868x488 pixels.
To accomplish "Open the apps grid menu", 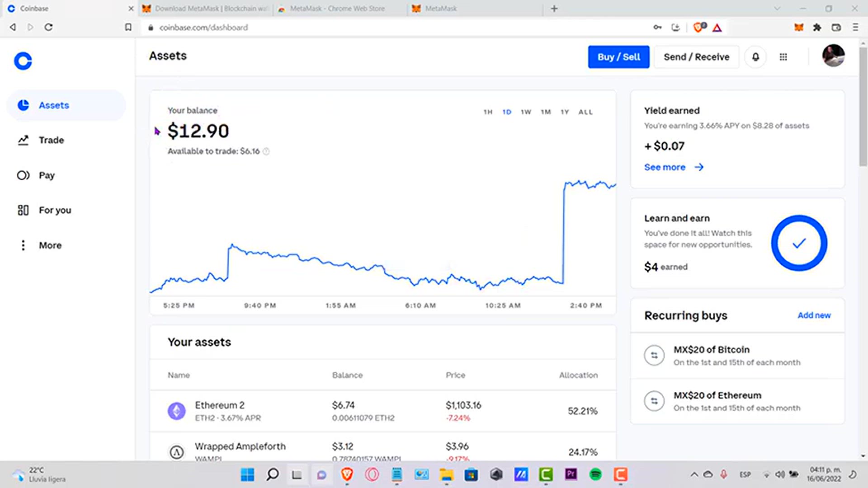I will point(783,57).
